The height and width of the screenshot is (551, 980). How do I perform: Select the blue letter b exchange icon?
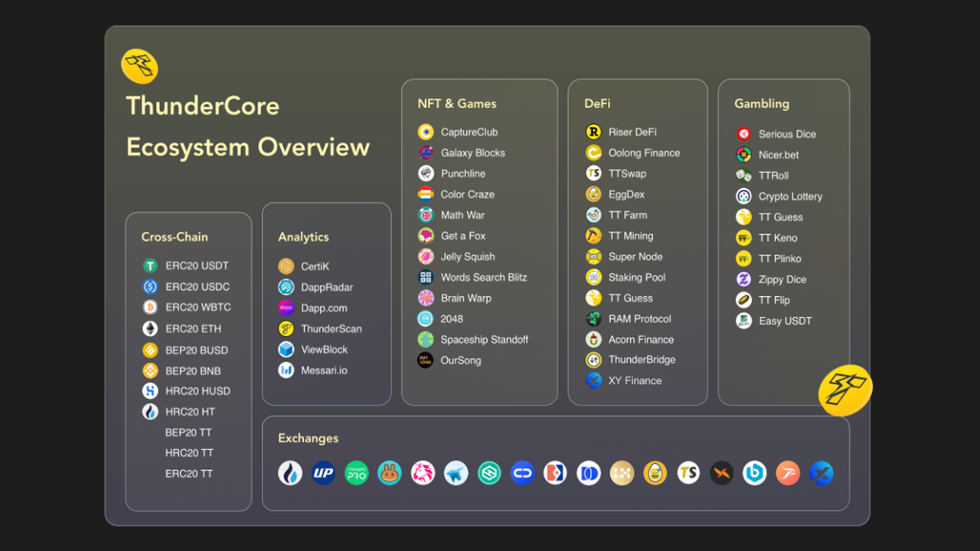(754, 473)
